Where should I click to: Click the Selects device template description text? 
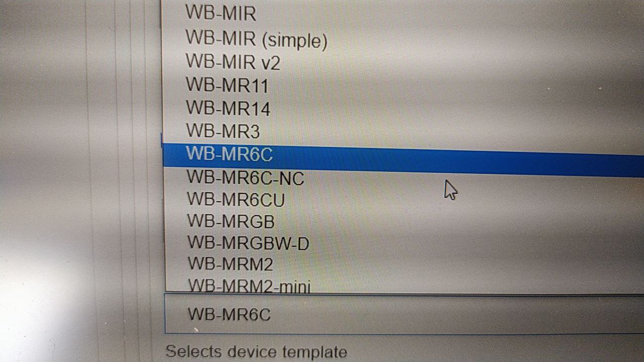[256, 351]
